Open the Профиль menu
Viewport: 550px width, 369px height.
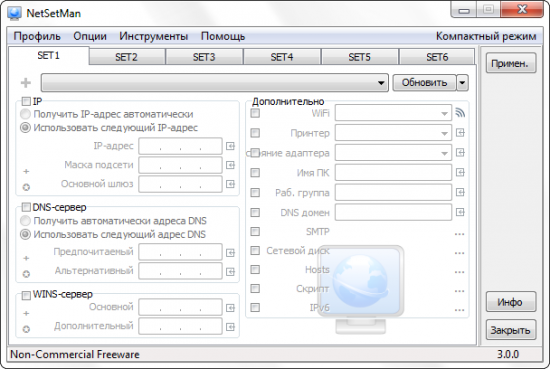click(x=37, y=36)
